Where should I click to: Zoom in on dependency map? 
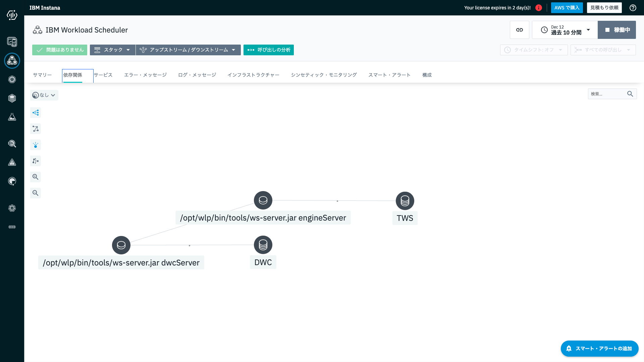[x=36, y=177]
